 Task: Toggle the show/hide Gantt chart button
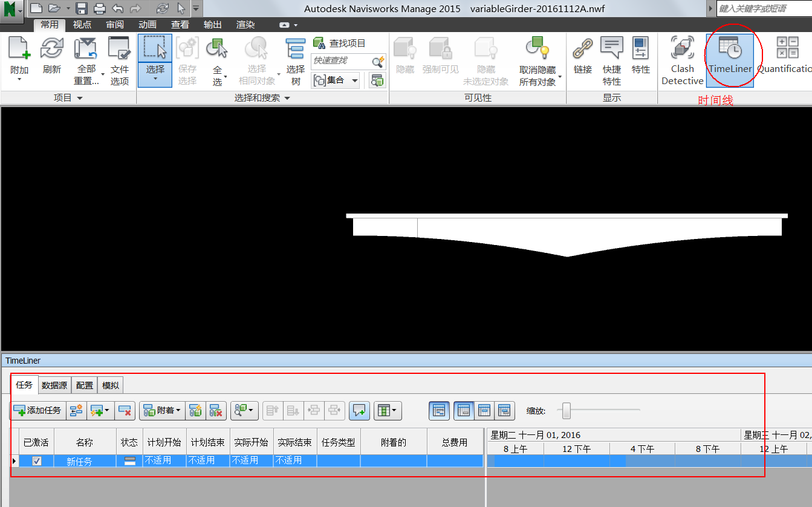click(x=440, y=410)
